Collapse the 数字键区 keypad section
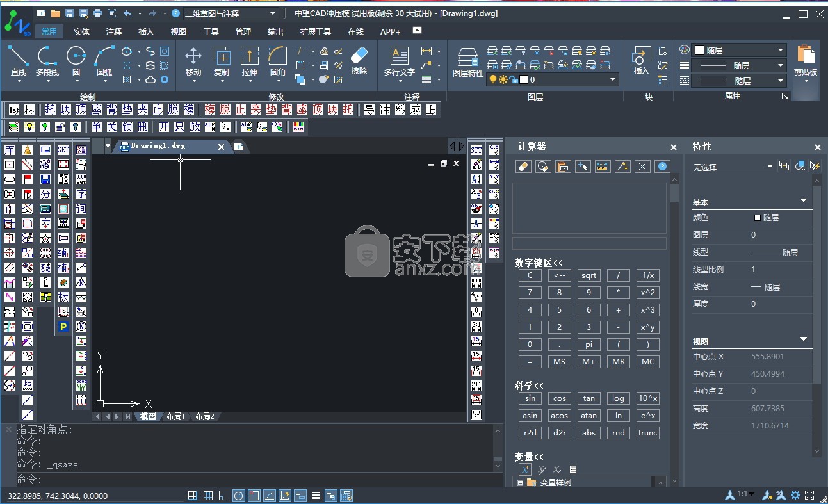Viewport: 828px width, 504px height. [x=539, y=263]
